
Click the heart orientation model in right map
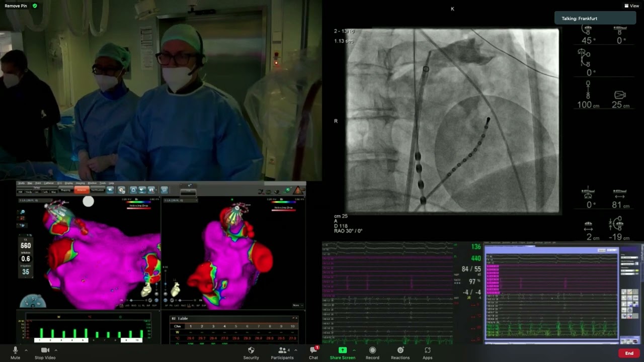[175, 290]
